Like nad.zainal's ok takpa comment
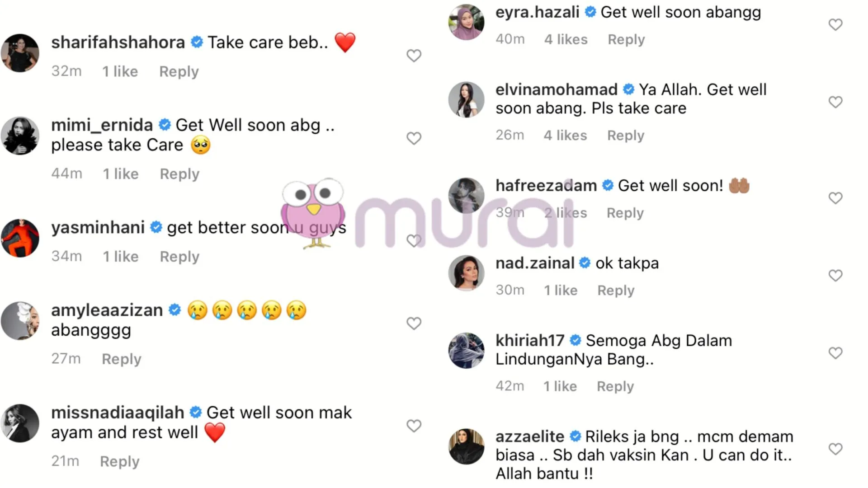Screen dimensions: 868x488 (x=835, y=275)
